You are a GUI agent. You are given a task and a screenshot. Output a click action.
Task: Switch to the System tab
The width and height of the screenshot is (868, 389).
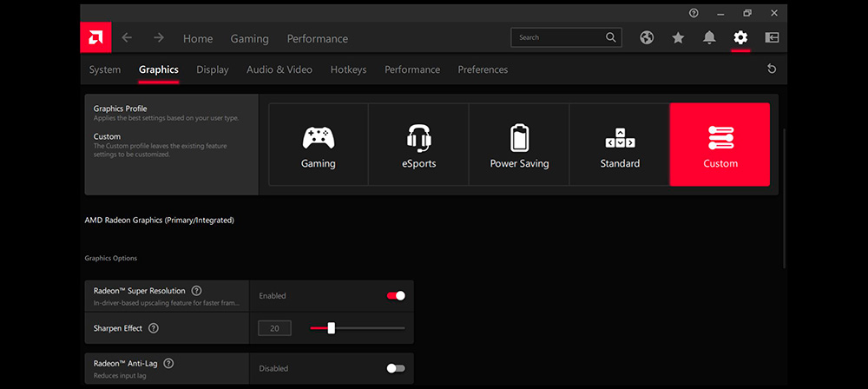(x=105, y=69)
